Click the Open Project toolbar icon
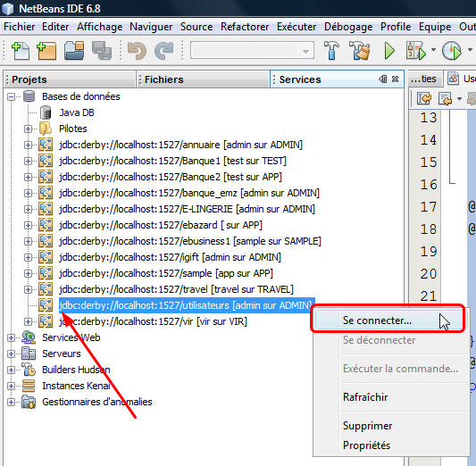This screenshot has width=476, height=466. [x=74, y=50]
